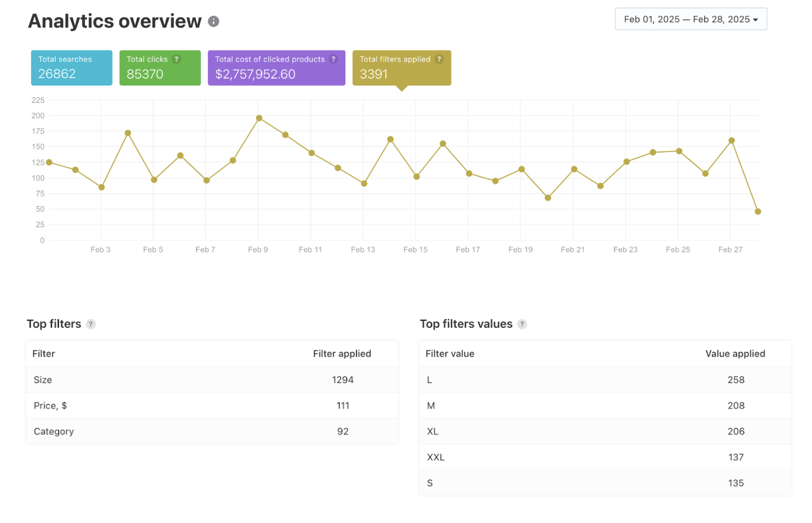The height and width of the screenshot is (523, 812).
Task: Click the chart data point above Feb 9
Action: click(259, 118)
